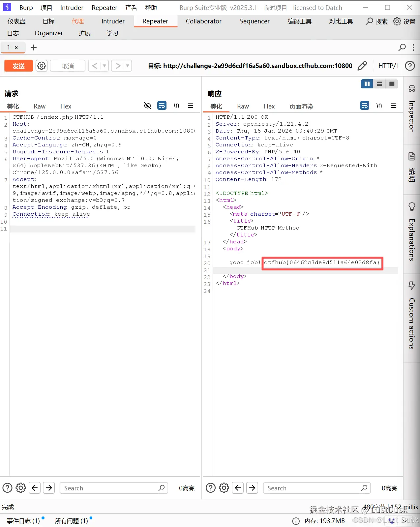Jump to previous match in request search
The image size is (420, 527).
pos(35,487)
